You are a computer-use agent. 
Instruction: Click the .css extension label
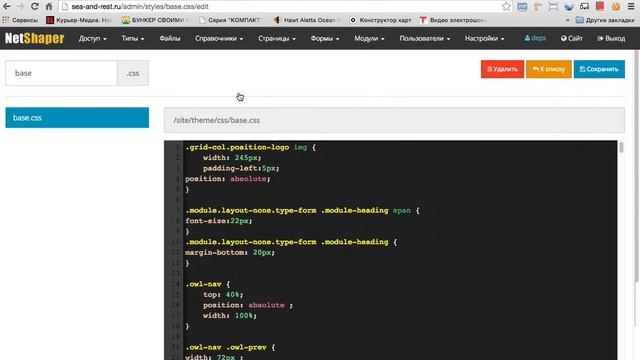133,73
